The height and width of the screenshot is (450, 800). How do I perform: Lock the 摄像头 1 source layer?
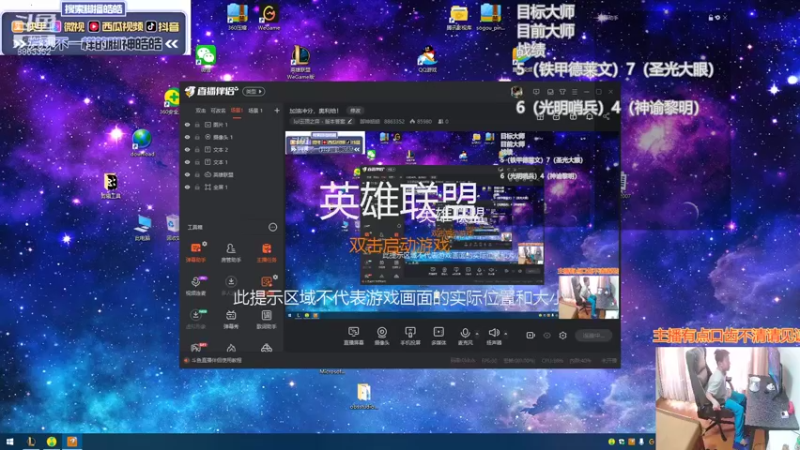click(197, 137)
